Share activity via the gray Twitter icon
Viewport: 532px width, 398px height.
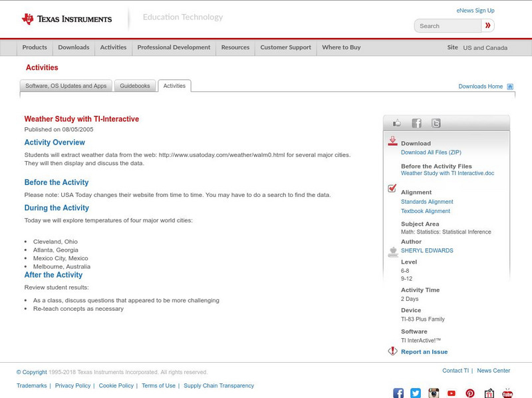click(436, 123)
